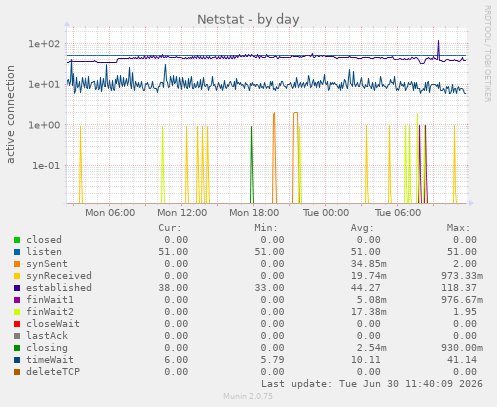Click the 'closed' legend label
The image size is (497, 407).
point(44,240)
